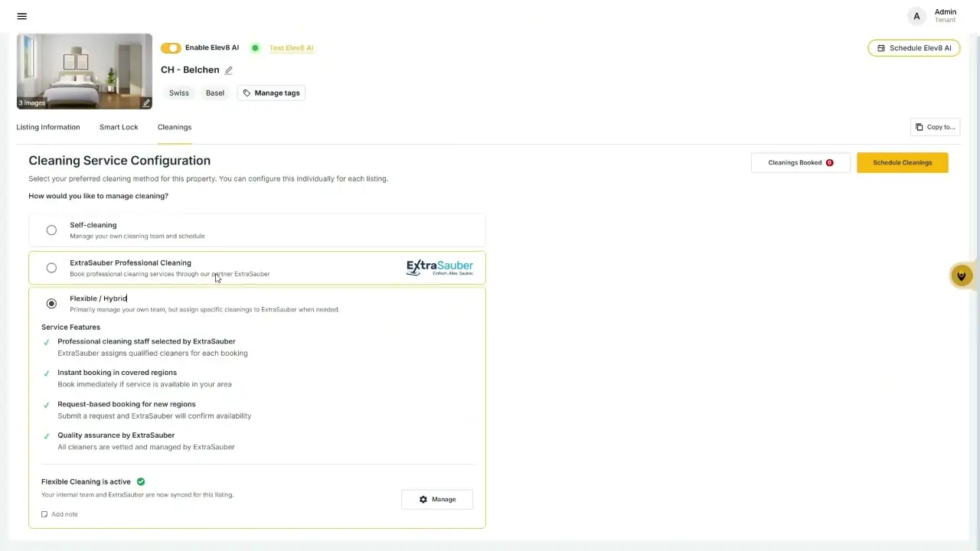Open the Copy to... button
The height and width of the screenshot is (551, 980).
[x=935, y=127]
